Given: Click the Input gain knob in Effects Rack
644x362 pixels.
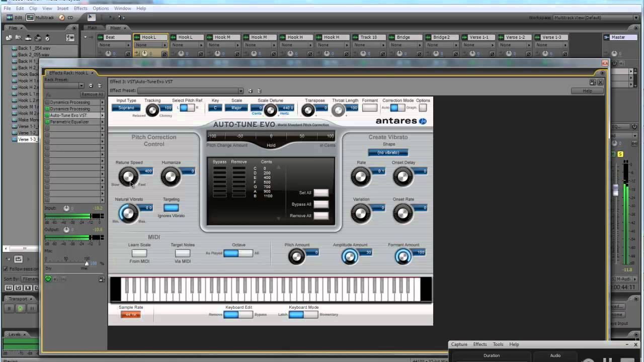Looking at the screenshot, I should [66, 208].
